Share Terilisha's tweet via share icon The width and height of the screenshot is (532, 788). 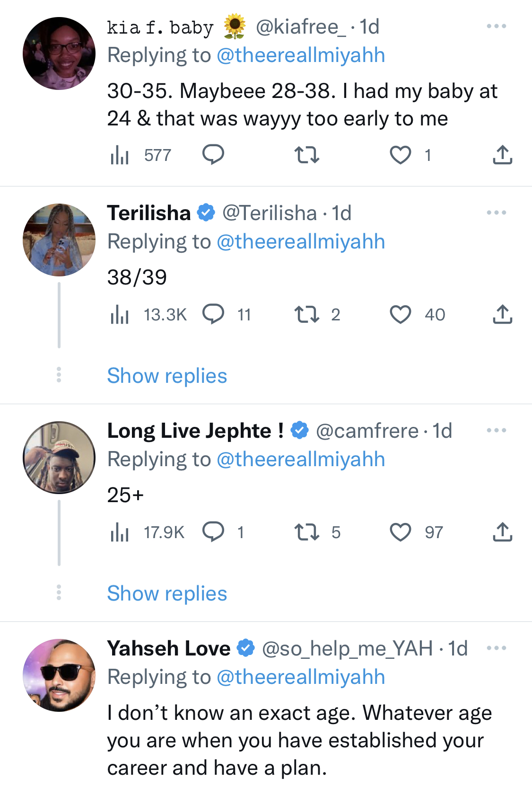tap(503, 314)
